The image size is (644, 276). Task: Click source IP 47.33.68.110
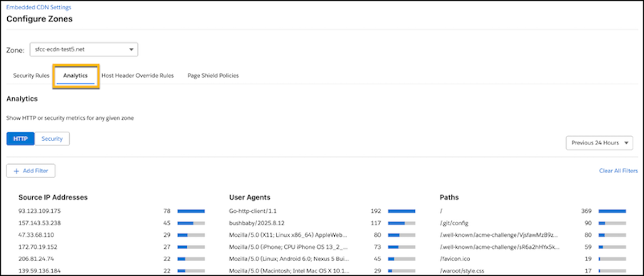[36, 235]
